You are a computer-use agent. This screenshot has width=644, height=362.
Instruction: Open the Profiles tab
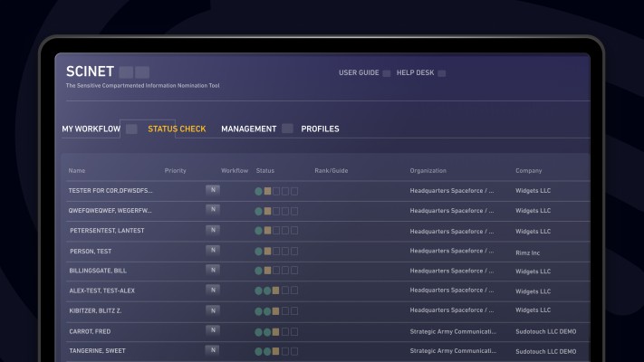(320, 129)
